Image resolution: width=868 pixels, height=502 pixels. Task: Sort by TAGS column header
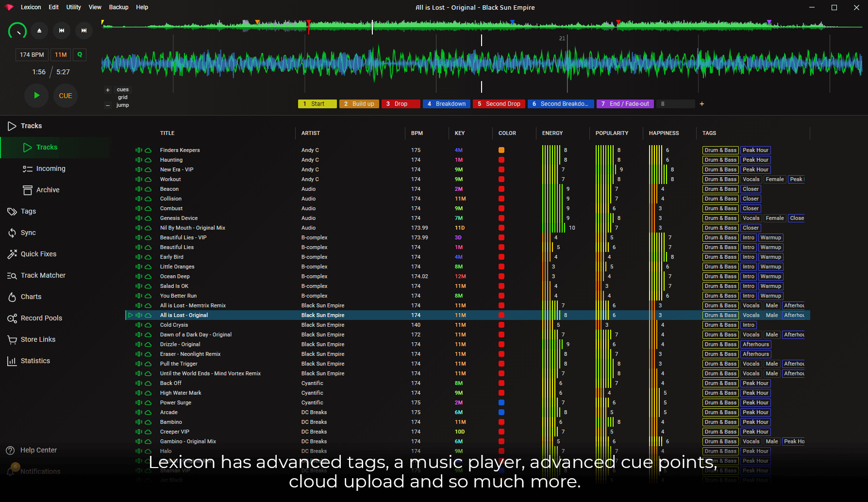(709, 133)
